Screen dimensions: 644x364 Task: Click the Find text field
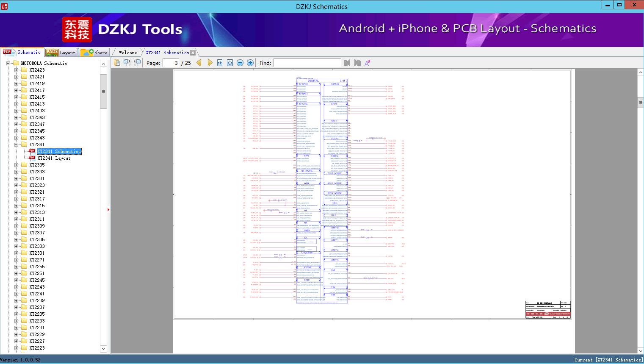pyautogui.click(x=307, y=63)
